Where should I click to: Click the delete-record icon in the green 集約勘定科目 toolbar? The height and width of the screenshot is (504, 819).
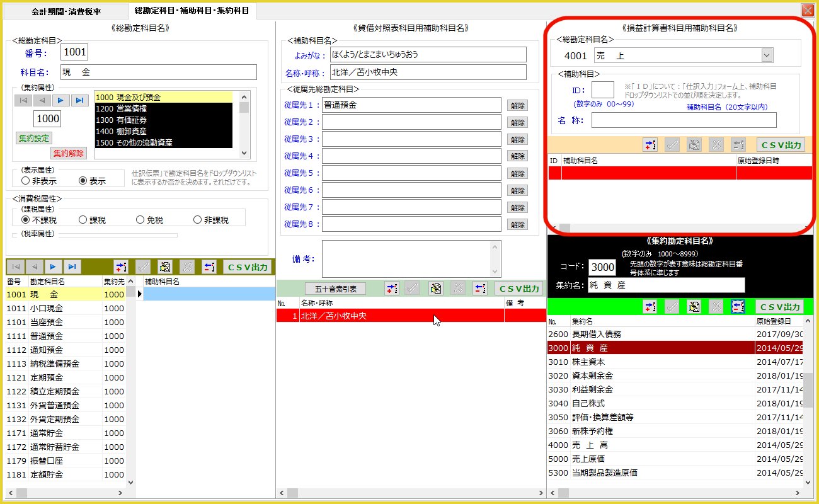point(738,307)
